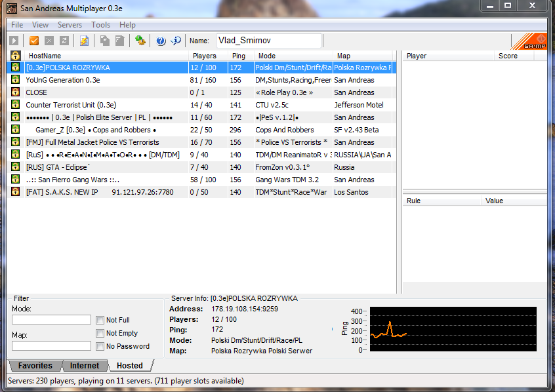Enable the Not Full filter checkbox
This screenshot has height=392, width=555.
coord(100,320)
